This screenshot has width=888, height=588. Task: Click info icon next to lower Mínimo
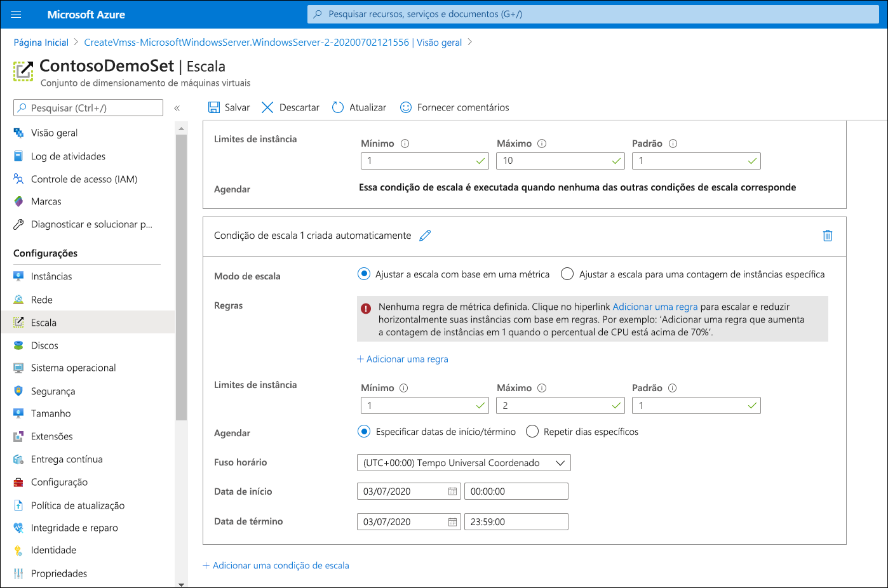tap(404, 388)
